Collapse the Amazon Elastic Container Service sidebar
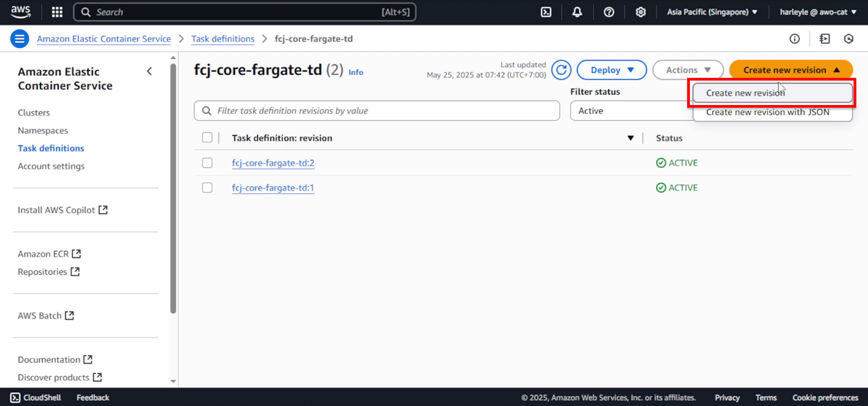This screenshot has height=406, width=868. tap(149, 72)
